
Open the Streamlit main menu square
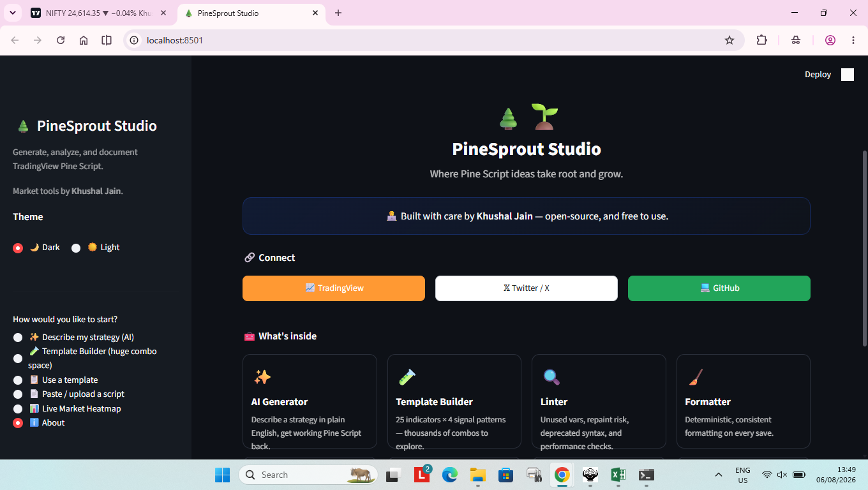click(x=848, y=75)
